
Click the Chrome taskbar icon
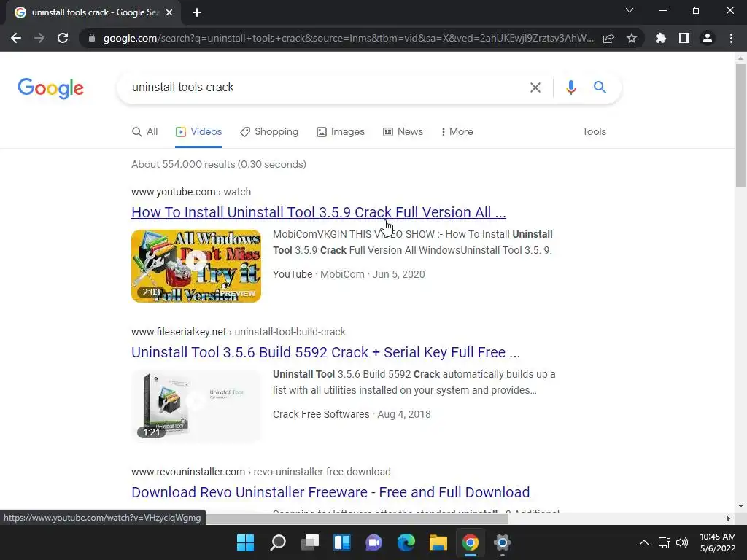471,542
